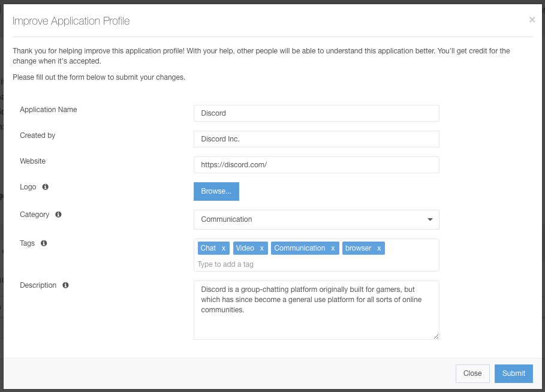Remove the Video tag via its x icon
545x392 pixels.
261,248
